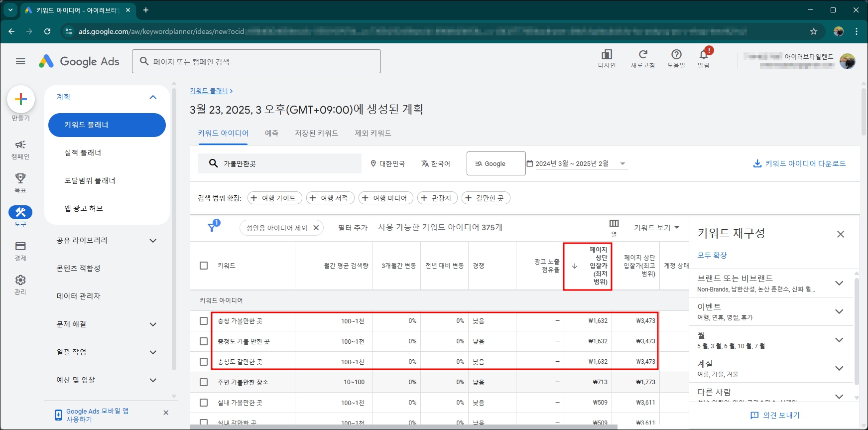Click 모두 확장 in refinement panel
The image size is (868, 430).
(712, 255)
